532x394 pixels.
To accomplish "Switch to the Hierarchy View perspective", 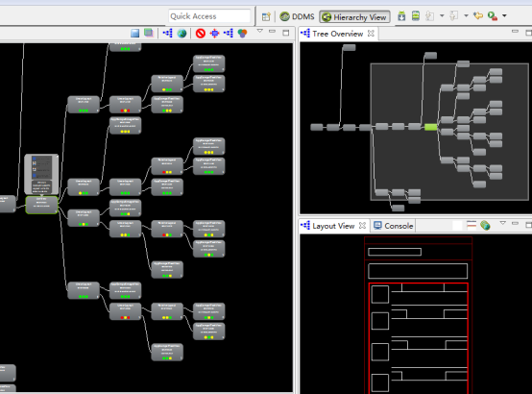I will pos(354,17).
